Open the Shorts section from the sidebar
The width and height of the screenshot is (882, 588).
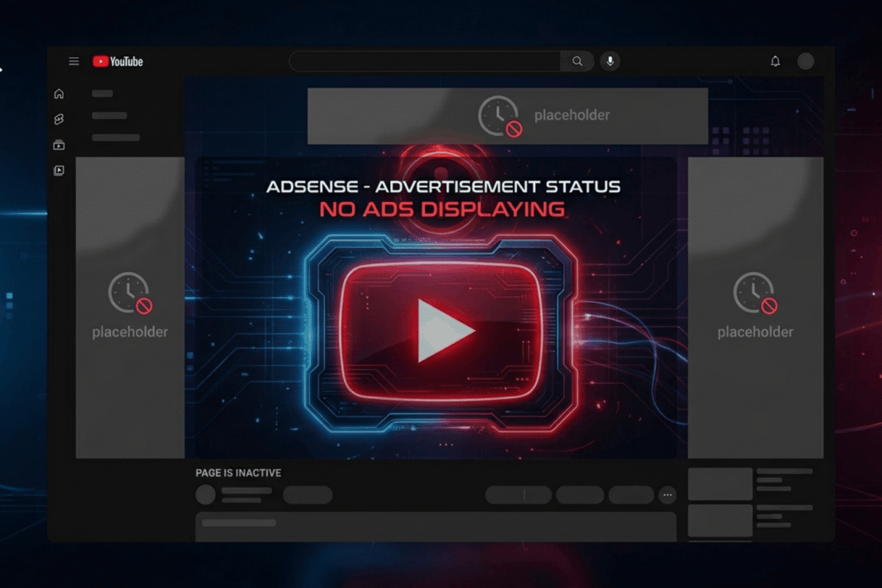(x=59, y=119)
